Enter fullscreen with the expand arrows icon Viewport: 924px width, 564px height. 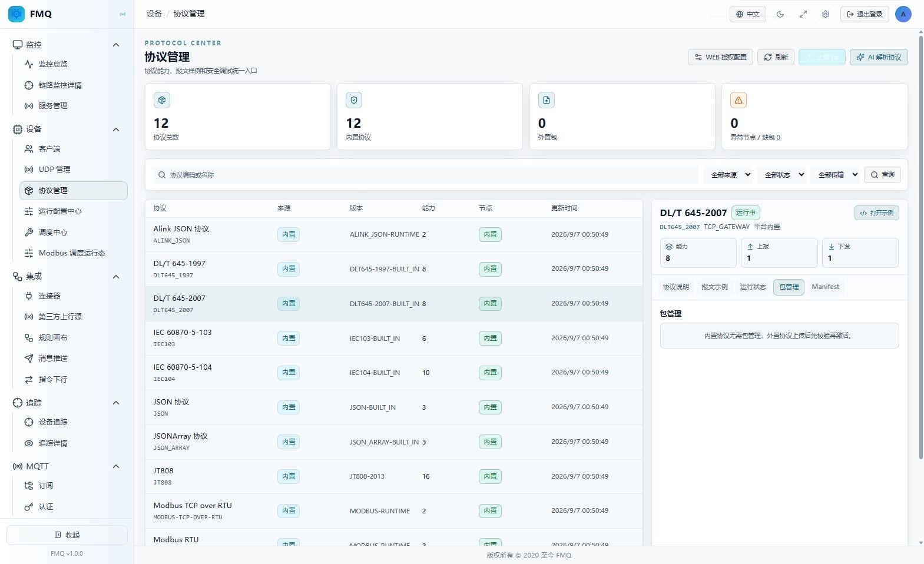click(x=803, y=14)
